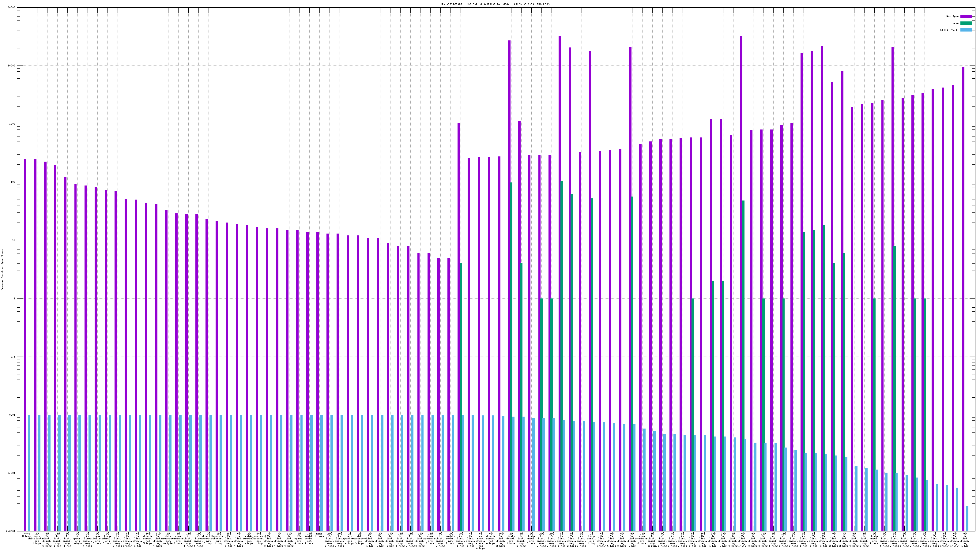Click the 'Spam' legend text
This screenshot has width=980, height=551.
pyautogui.click(x=956, y=23)
